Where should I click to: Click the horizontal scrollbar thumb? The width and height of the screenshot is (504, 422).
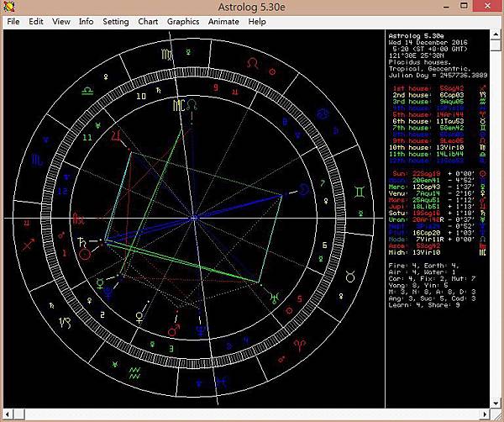[18, 414]
